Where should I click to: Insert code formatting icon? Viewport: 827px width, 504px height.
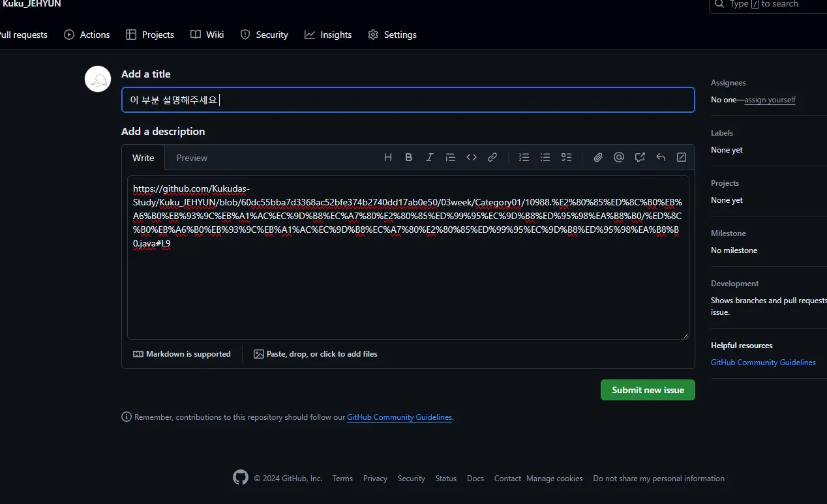pyautogui.click(x=472, y=157)
